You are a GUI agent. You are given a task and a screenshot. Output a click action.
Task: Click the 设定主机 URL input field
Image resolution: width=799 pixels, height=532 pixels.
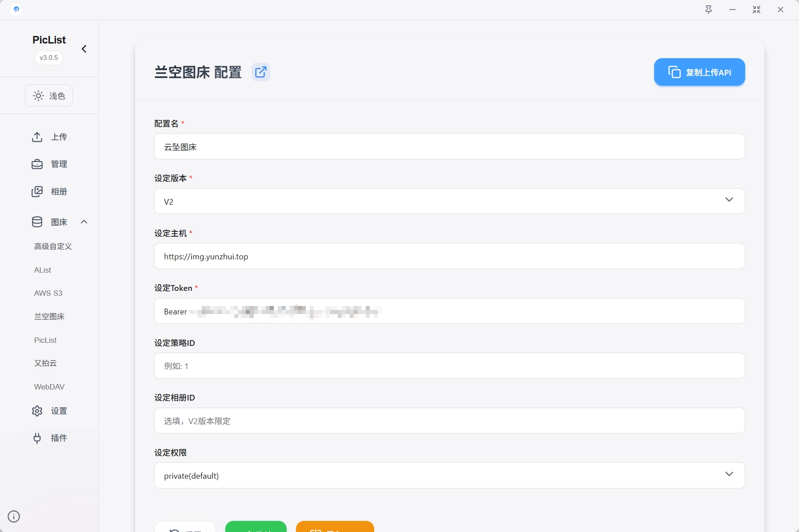tap(449, 256)
